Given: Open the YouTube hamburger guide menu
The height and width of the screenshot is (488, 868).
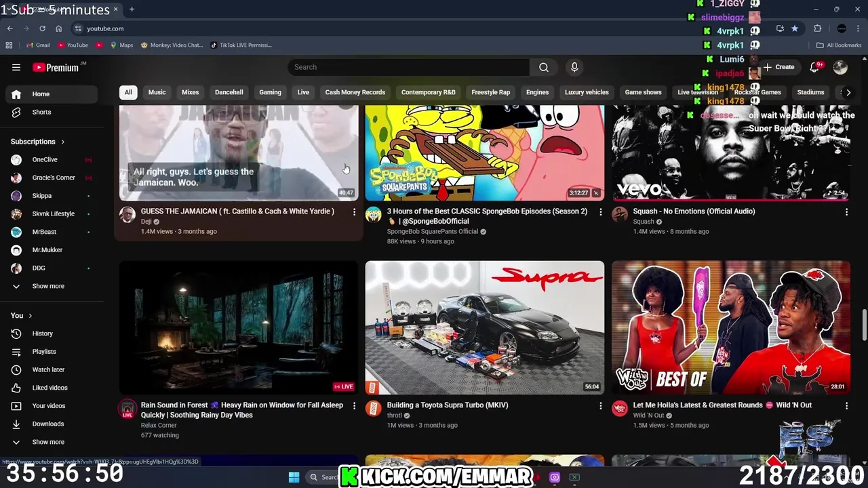Looking at the screenshot, I should [x=16, y=67].
